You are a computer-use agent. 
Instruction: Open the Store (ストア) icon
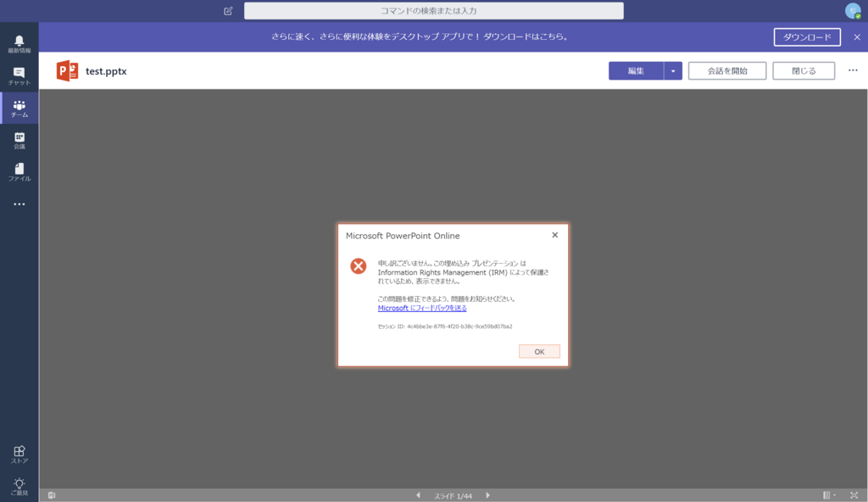coord(19,455)
